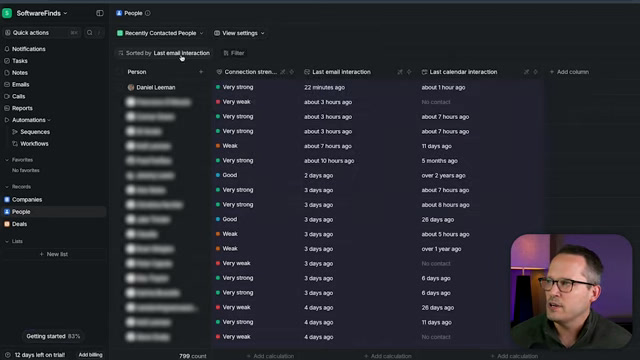The width and height of the screenshot is (640, 360).
Task: Click the 'over 2 years ago' calendar cell
Action: tap(443, 176)
